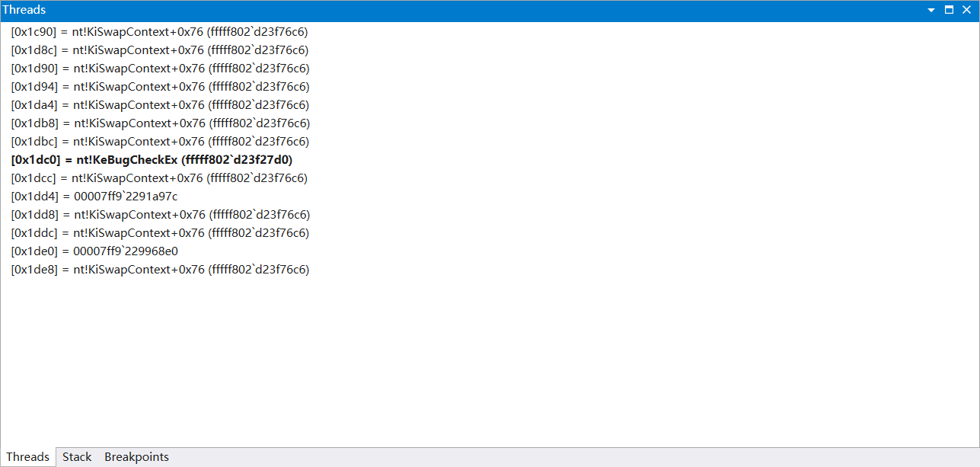This screenshot has width=980, height=467.
Task: Open the Threads panel options dropdown
Action: 931,10
